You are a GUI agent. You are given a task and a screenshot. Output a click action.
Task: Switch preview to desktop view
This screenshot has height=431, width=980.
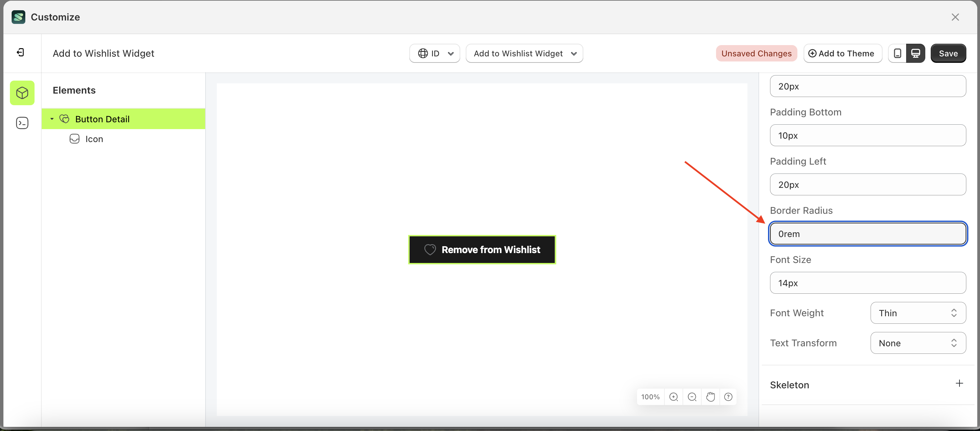click(916, 53)
